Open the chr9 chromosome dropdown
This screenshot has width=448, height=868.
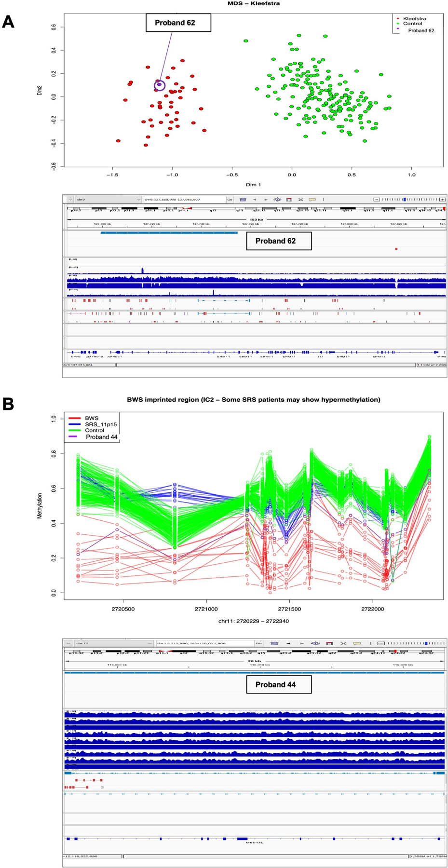click(108, 199)
